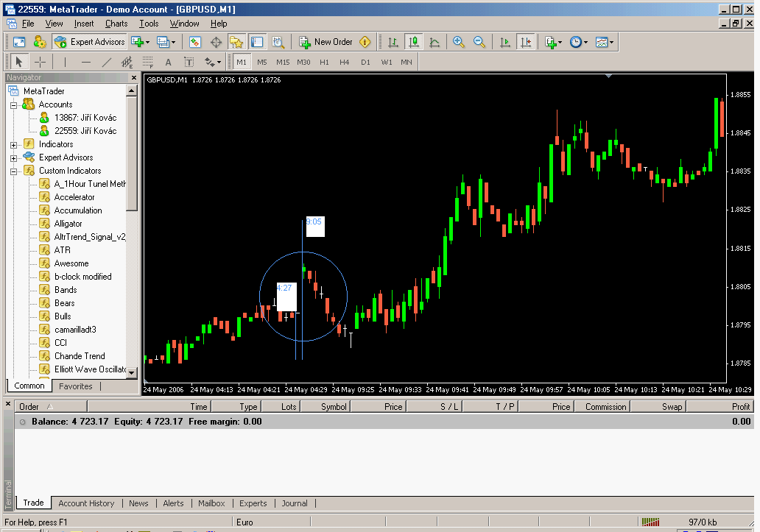
Task: Click the chart shift triangle marker
Action: (x=609, y=76)
